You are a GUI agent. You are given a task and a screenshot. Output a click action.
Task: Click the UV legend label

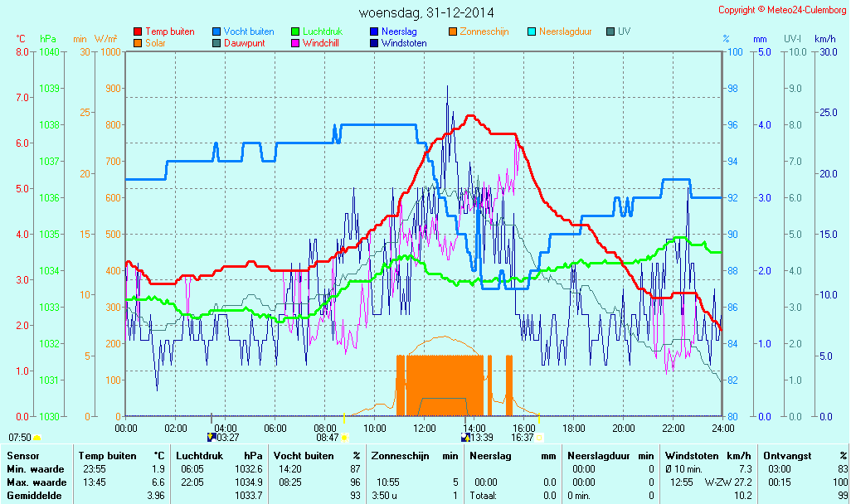(x=624, y=31)
